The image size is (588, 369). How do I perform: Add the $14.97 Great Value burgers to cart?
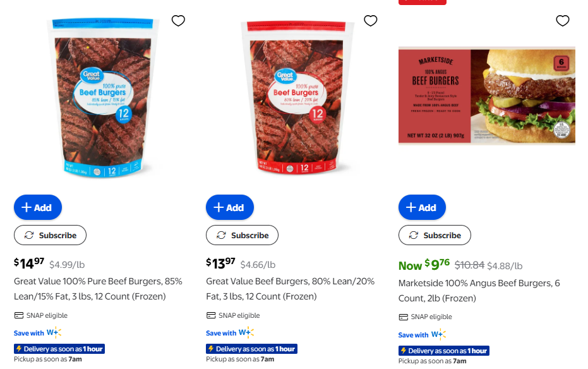(x=38, y=207)
